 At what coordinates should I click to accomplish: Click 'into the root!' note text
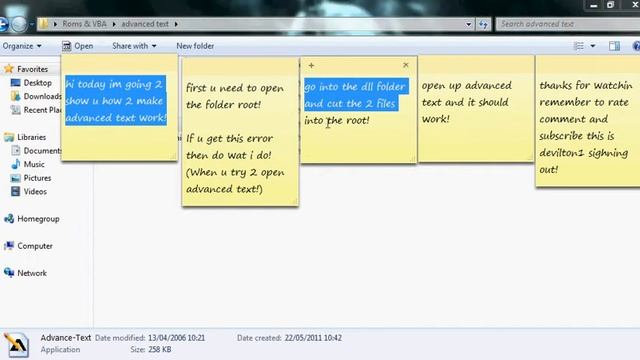point(337,120)
